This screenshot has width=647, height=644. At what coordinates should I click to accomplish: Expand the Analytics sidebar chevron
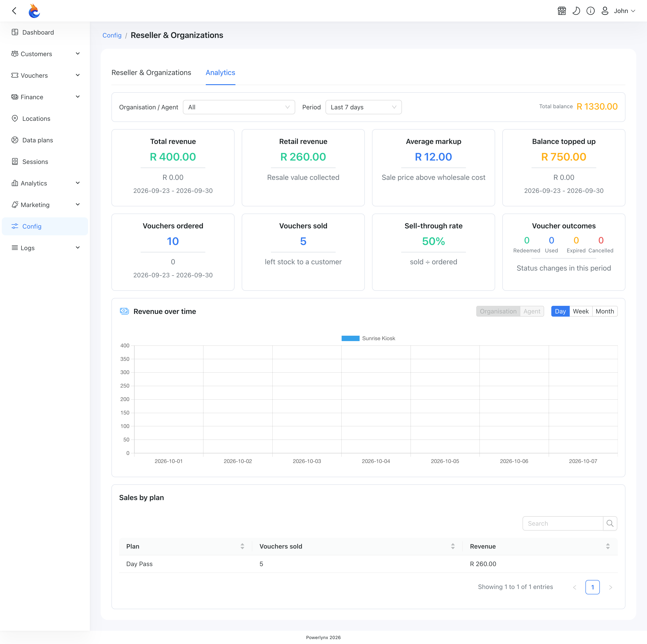point(78,183)
